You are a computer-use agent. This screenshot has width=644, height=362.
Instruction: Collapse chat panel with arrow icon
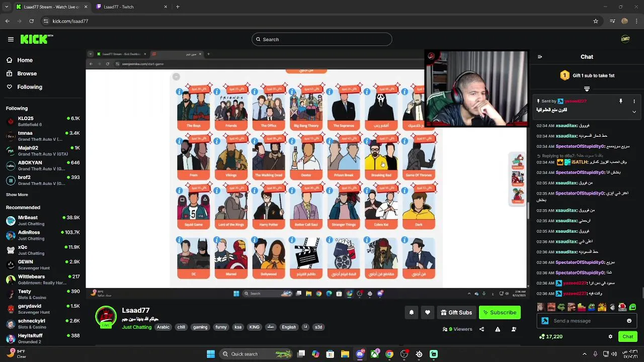540,57
